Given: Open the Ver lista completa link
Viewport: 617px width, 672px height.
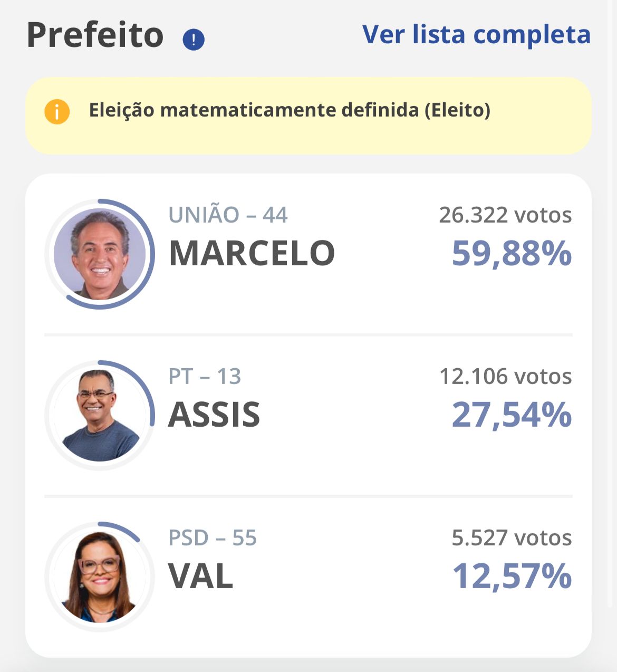Looking at the screenshot, I should (x=476, y=35).
